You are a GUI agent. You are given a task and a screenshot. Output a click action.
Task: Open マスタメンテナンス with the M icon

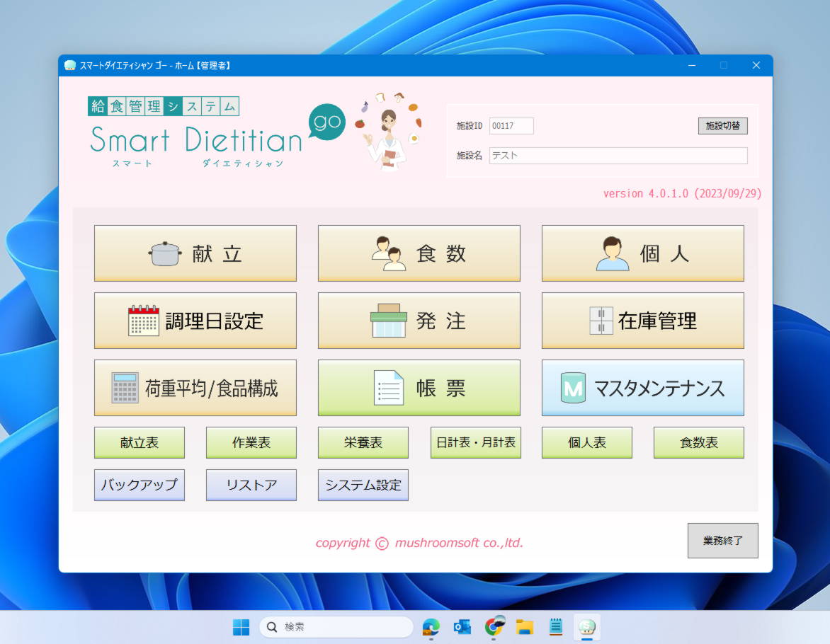(x=642, y=388)
